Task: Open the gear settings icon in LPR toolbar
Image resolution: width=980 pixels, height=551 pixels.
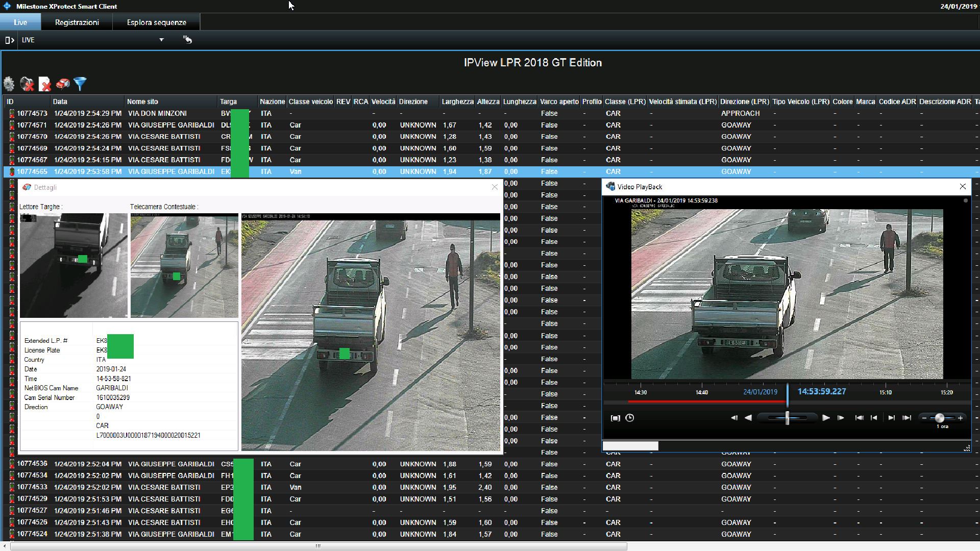Action: (x=9, y=84)
